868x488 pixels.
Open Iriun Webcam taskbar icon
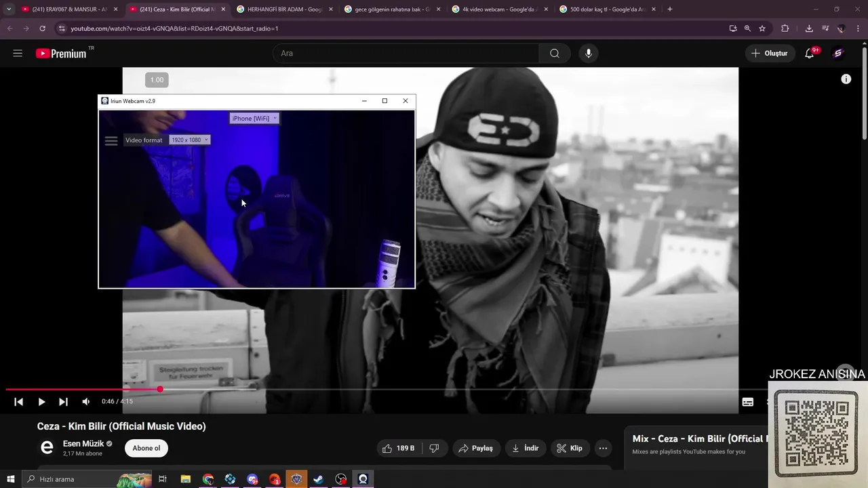(x=363, y=479)
